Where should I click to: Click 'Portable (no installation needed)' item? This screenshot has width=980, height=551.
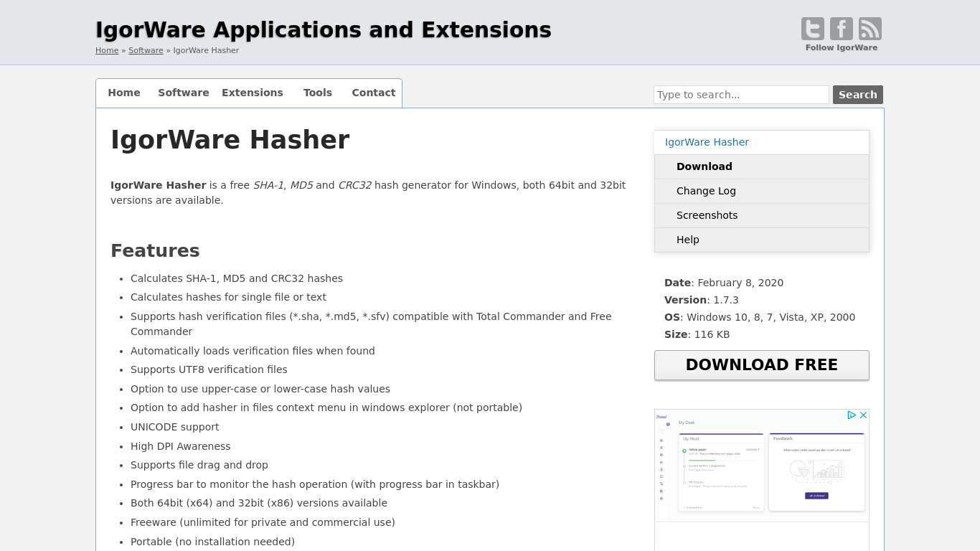pos(212,542)
